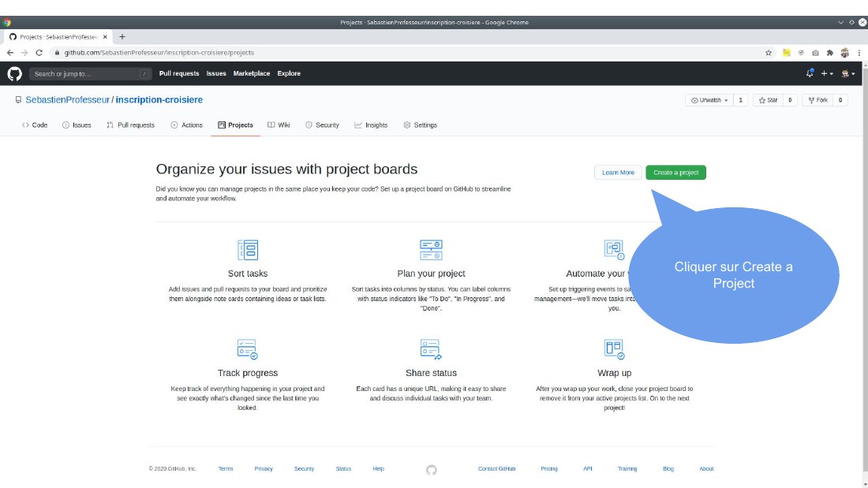Switch to the Security tab
Screen dimensions: 868x488
pos(322,125)
